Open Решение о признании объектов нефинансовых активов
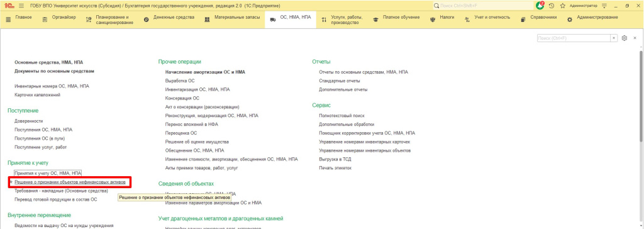The width and height of the screenshot is (644, 229). [x=72, y=182]
